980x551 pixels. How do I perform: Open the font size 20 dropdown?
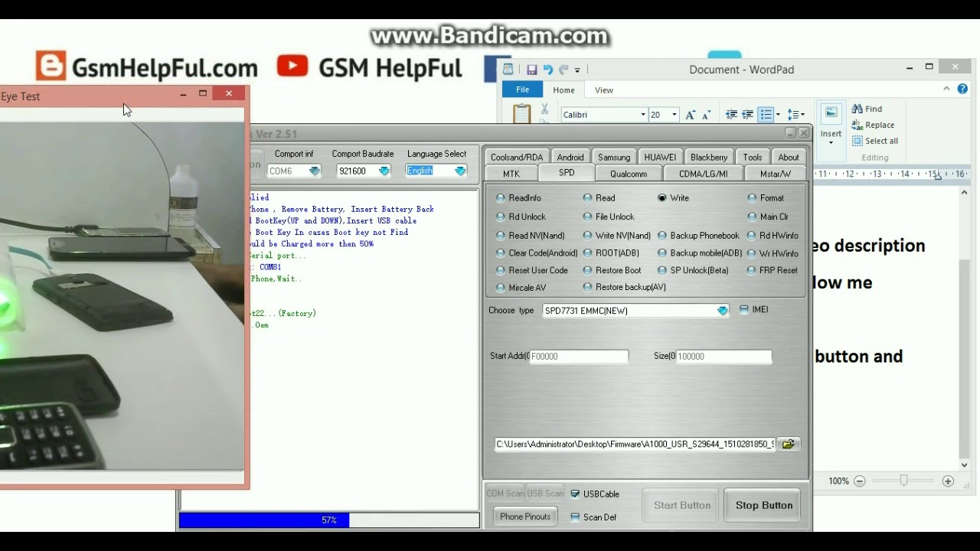[675, 115]
